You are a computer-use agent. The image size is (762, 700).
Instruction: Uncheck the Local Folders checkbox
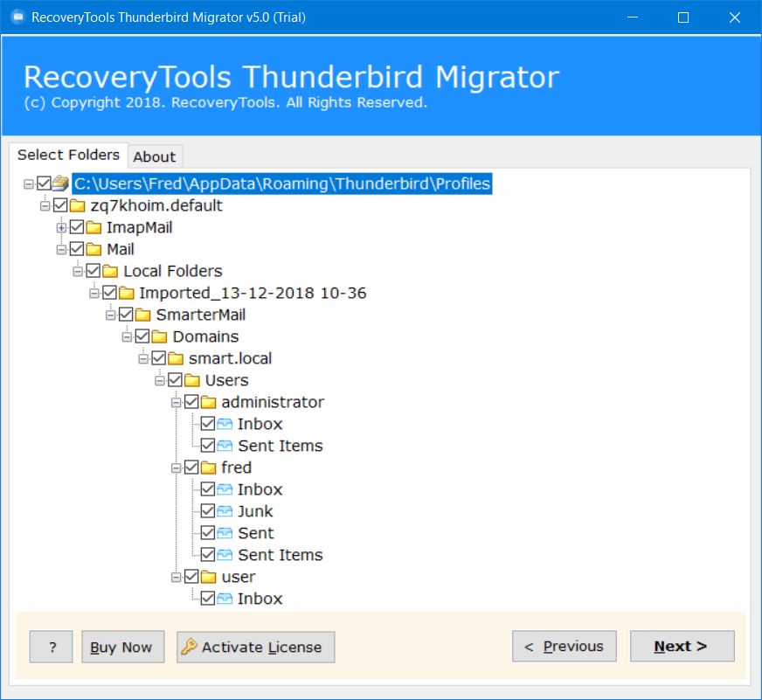94,271
